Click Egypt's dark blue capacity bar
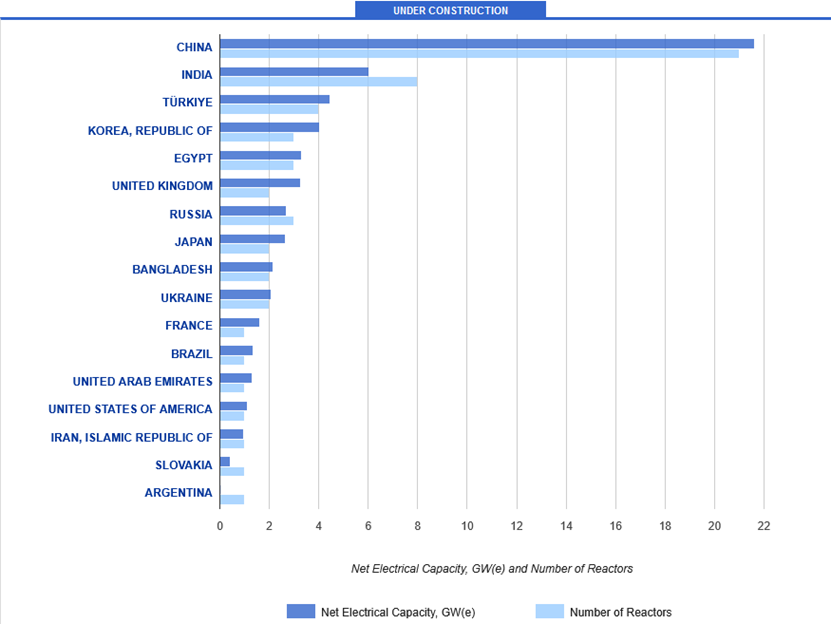831x624 pixels. click(261, 155)
